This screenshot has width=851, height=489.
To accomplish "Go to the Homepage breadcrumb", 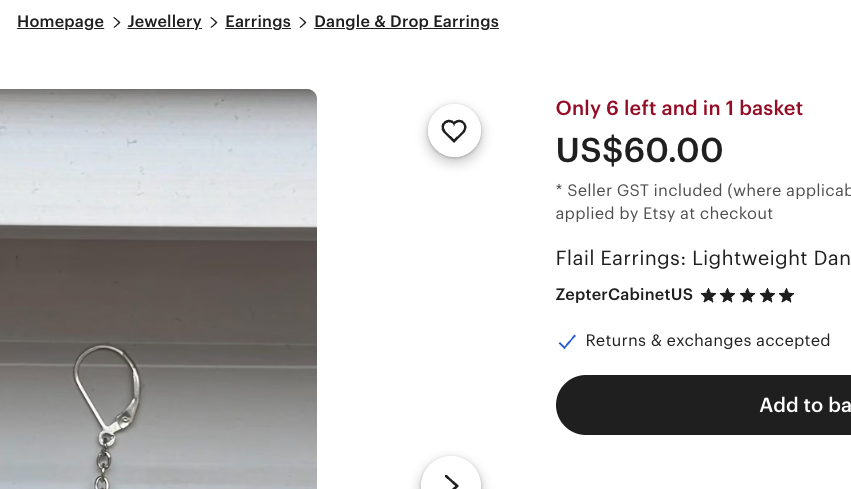I will pos(60,22).
